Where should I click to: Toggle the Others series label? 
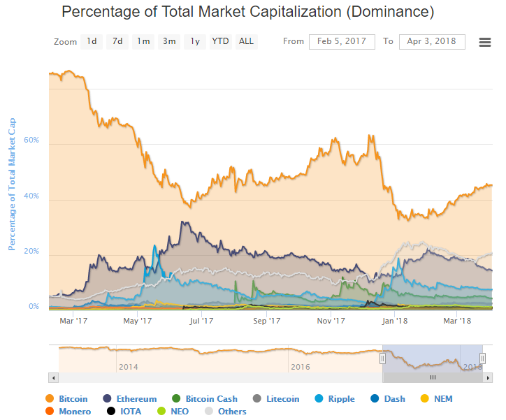pyautogui.click(x=232, y=412)
